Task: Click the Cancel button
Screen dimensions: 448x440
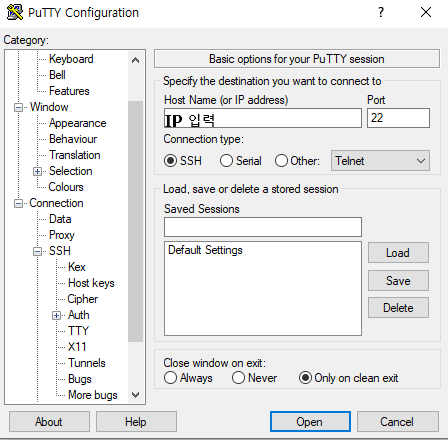Action: click(x=398, y=422)
